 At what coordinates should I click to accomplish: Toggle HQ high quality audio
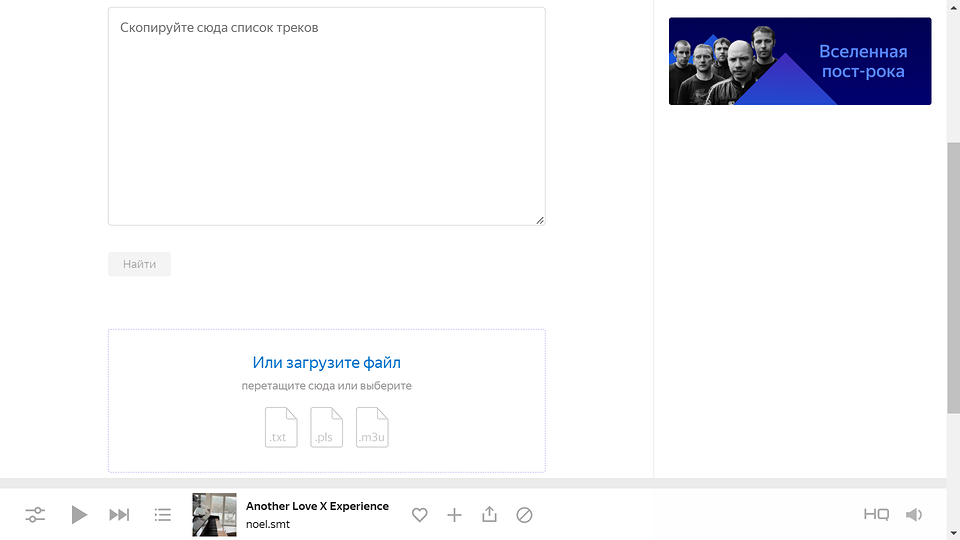[876, 514]
